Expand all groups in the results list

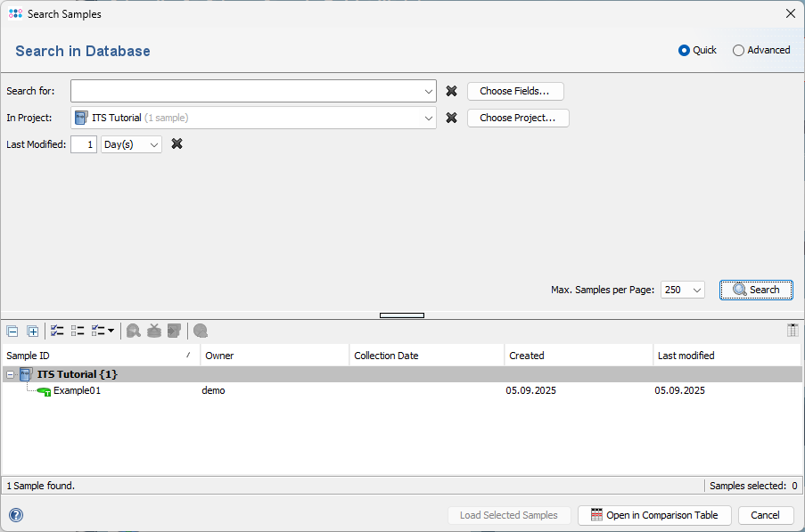tap(33, 331)
